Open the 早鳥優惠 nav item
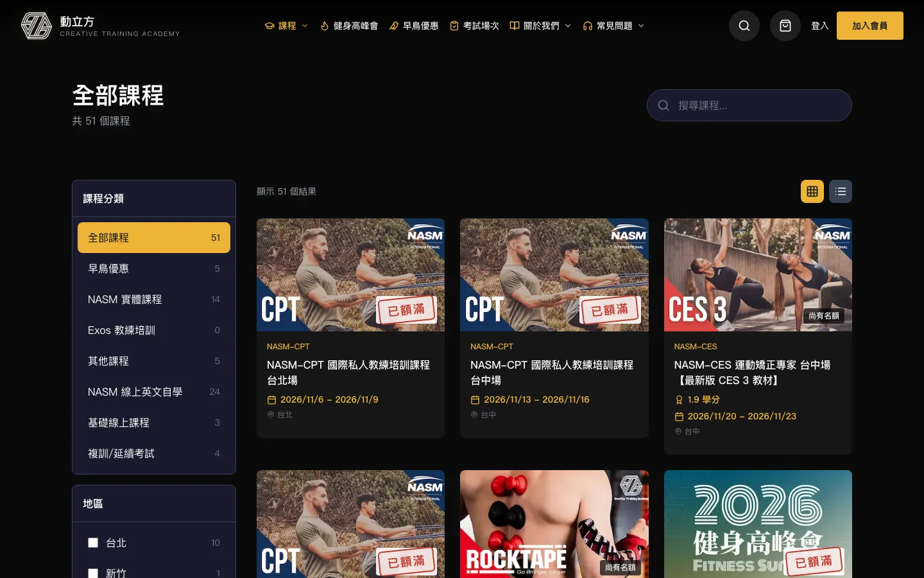Viewport: 924px width, 578px height. pos(414,26)
